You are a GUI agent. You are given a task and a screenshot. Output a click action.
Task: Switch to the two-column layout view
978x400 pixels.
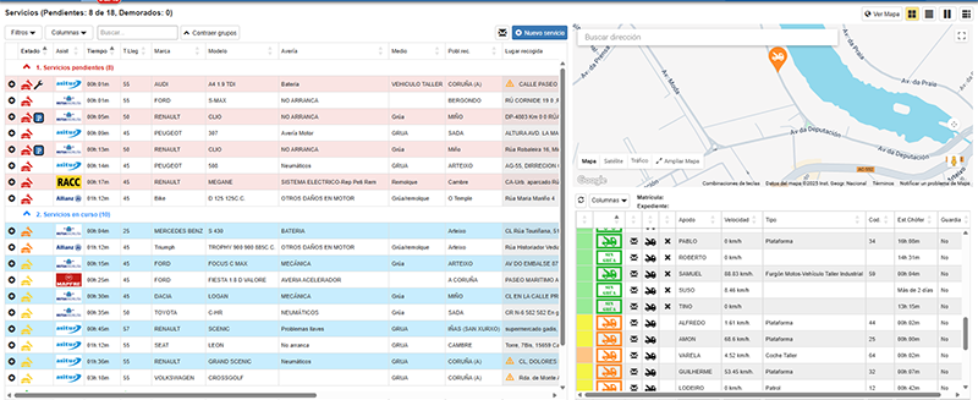(948, 14)
